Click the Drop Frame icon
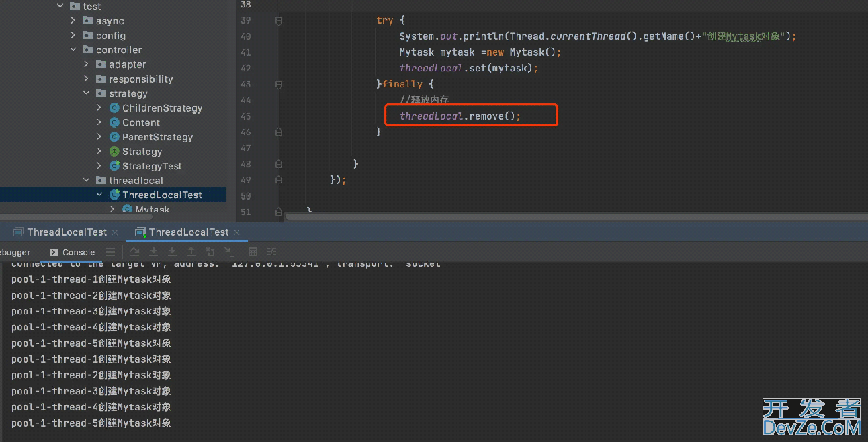The width and height of the screenshot is (868, 442). pos(210,252)
